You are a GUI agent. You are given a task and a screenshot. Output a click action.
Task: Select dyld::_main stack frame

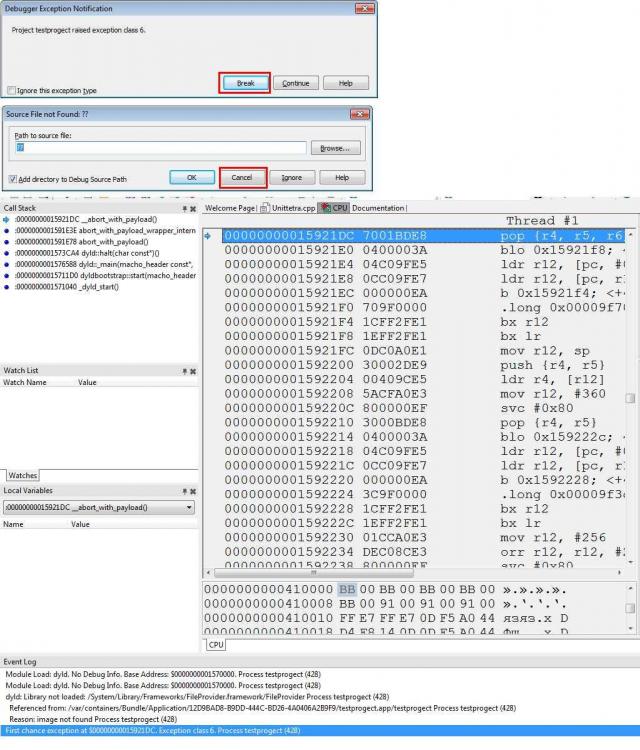103,264
